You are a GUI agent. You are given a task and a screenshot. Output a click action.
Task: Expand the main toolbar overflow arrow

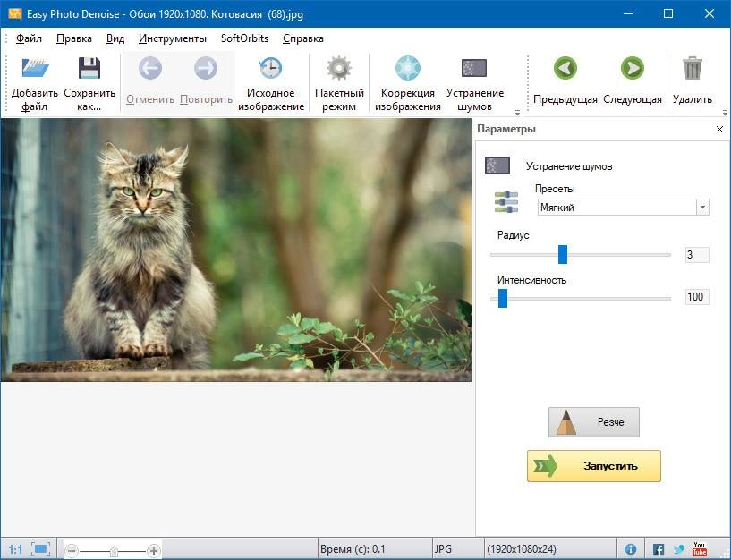(517, 113)
